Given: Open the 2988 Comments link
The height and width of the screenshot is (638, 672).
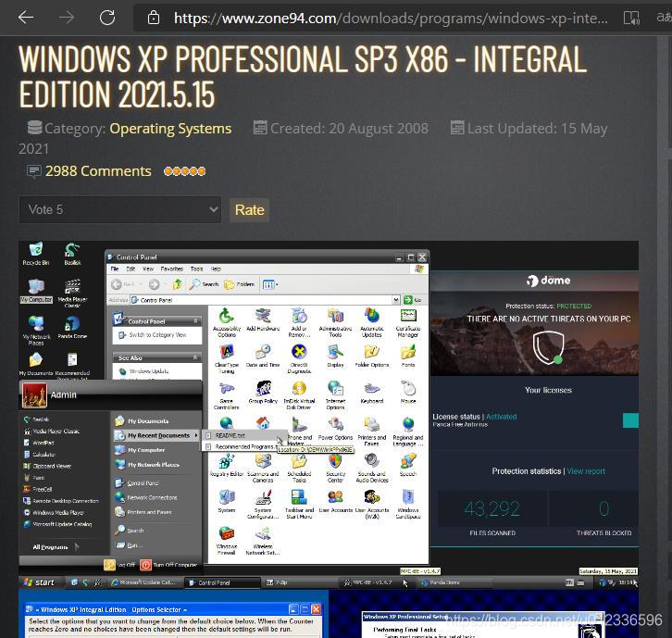Looking at the screenshot, I should (x=98, y=171).
